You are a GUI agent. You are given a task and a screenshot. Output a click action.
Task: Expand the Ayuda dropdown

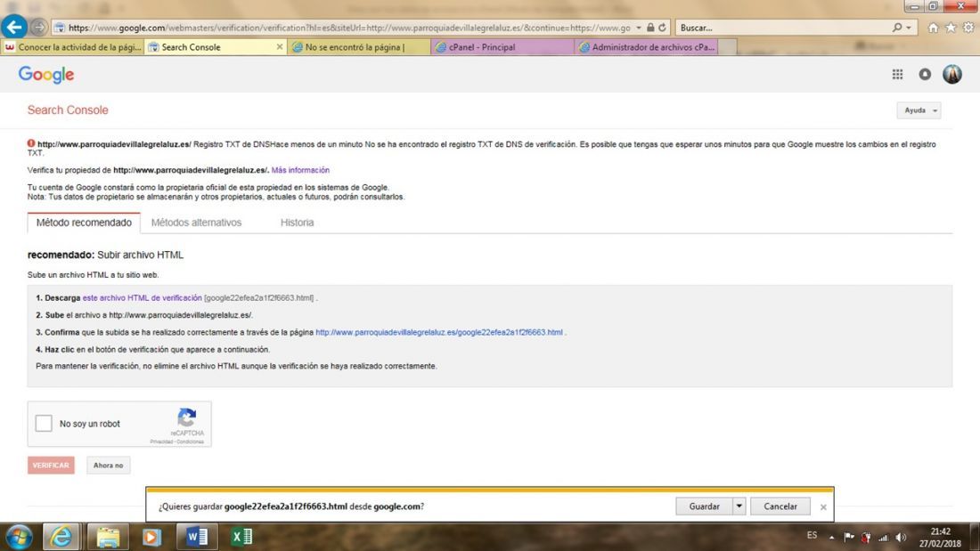919,110
